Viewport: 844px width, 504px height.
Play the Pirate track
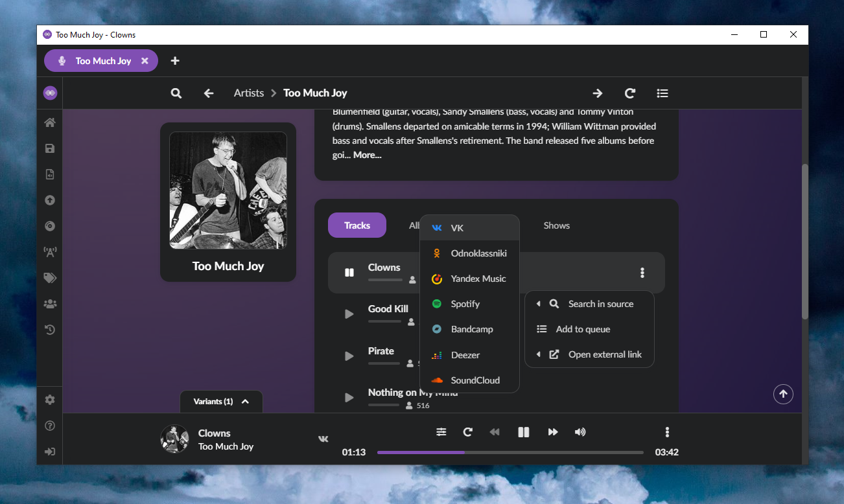tap(349, 356)
